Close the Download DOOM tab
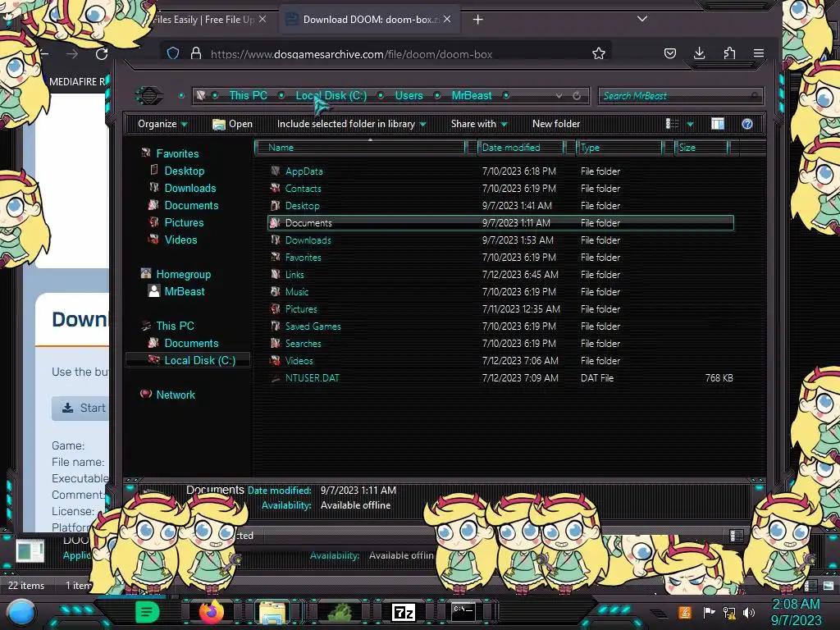This screenshot has height=630, width=840. pos(447,20)
